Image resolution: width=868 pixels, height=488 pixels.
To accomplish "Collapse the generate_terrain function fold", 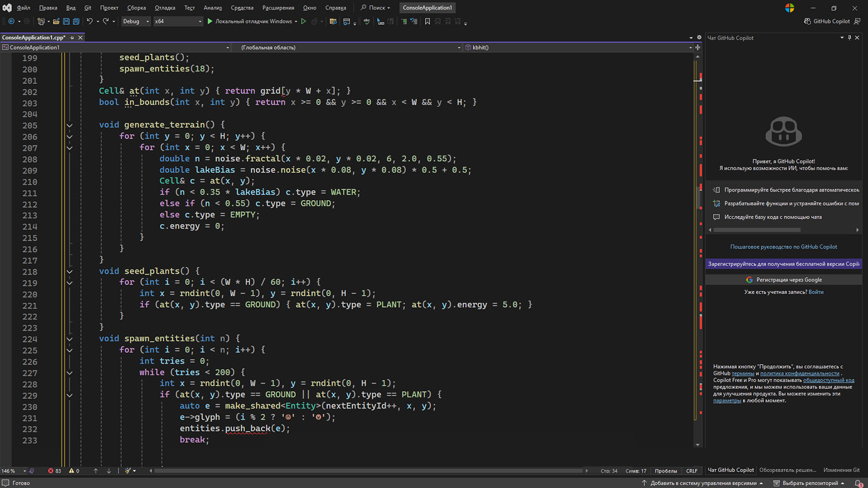I will [69, 125].
